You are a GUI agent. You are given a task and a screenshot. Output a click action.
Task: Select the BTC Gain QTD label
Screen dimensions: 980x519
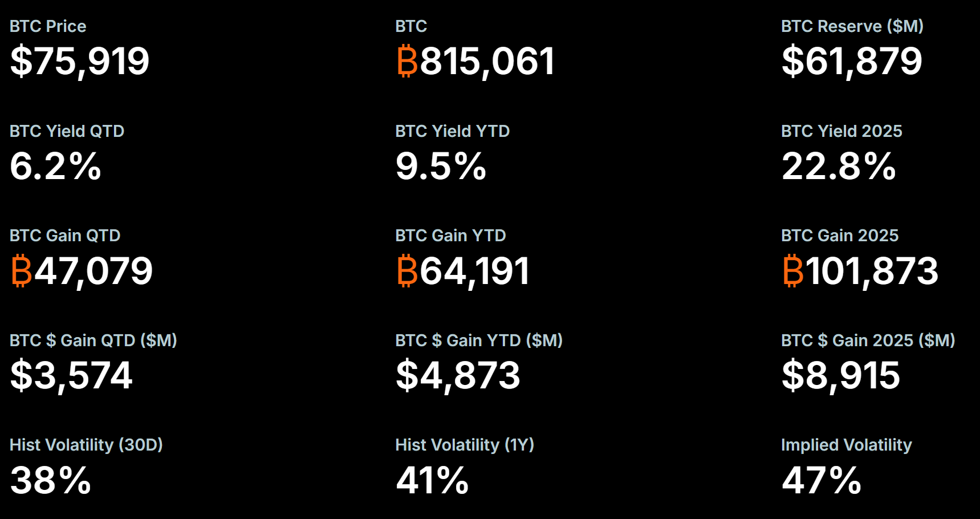pos(65,236)
